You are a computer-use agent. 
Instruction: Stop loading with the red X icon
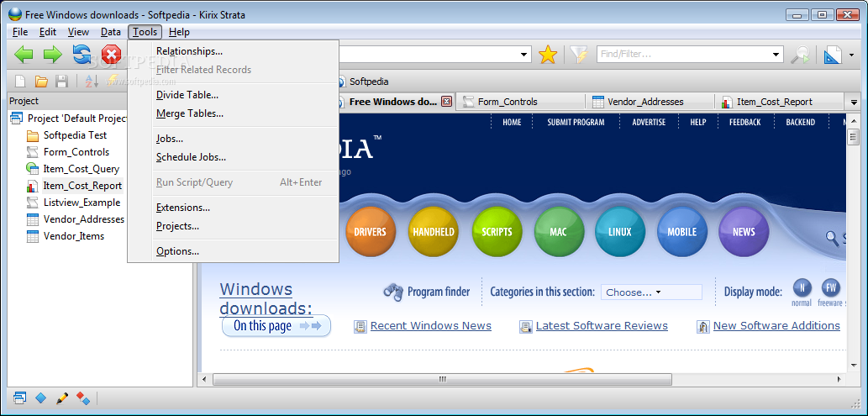111,55
